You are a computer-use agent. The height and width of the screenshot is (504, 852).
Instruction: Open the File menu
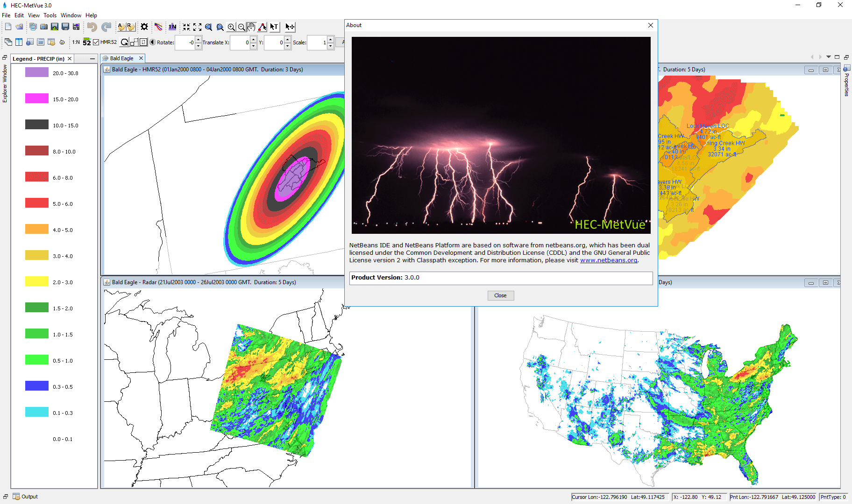coord(6,15)
